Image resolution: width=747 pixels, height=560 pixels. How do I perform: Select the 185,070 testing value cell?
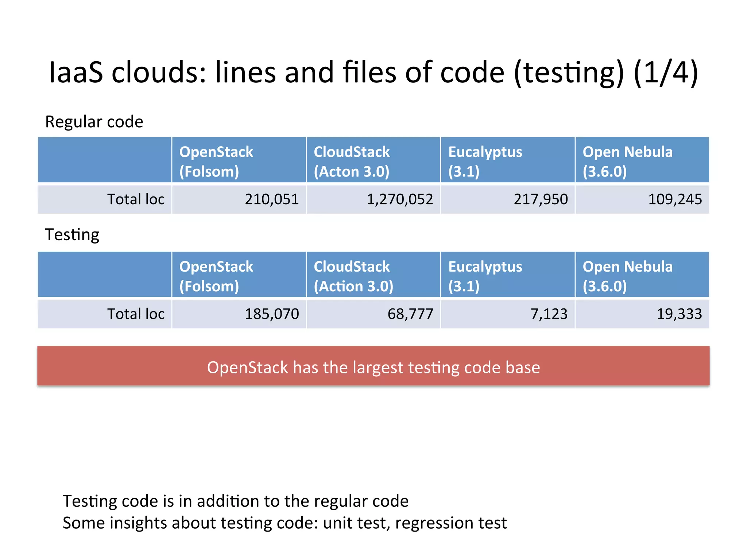click(x=239, y=314)
